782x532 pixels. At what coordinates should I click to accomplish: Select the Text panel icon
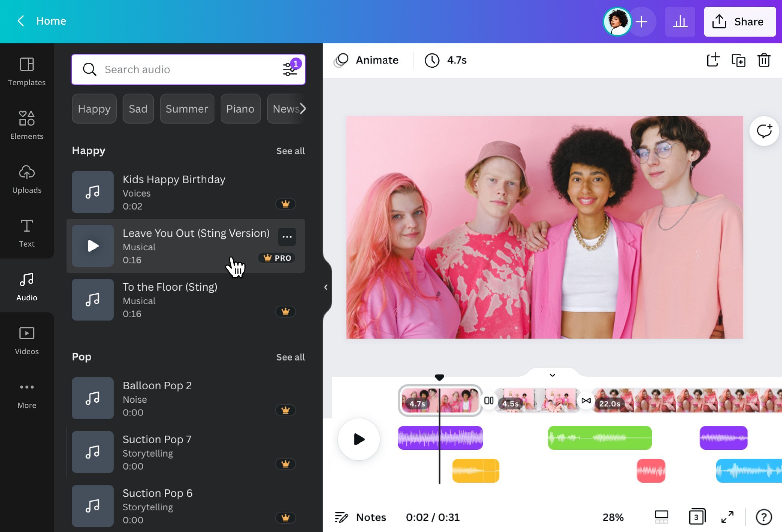[x=27, y=232]
